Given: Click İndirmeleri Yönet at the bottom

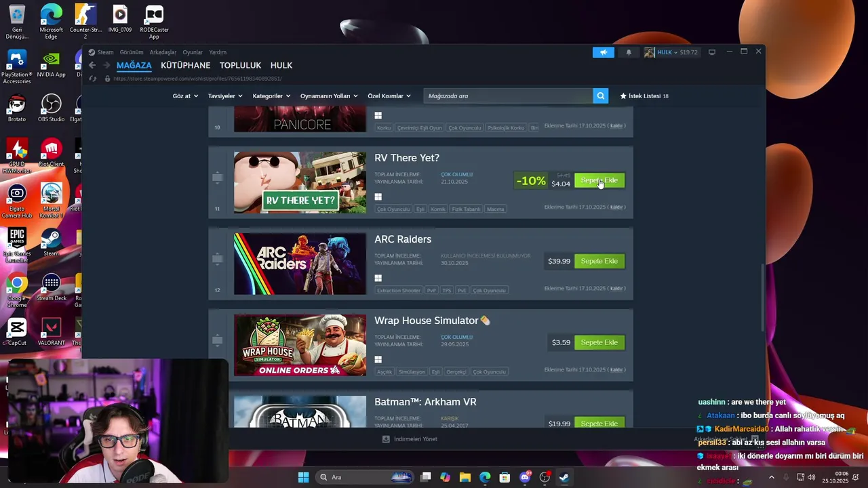Looking at the screenshot, I should [410, 439].
